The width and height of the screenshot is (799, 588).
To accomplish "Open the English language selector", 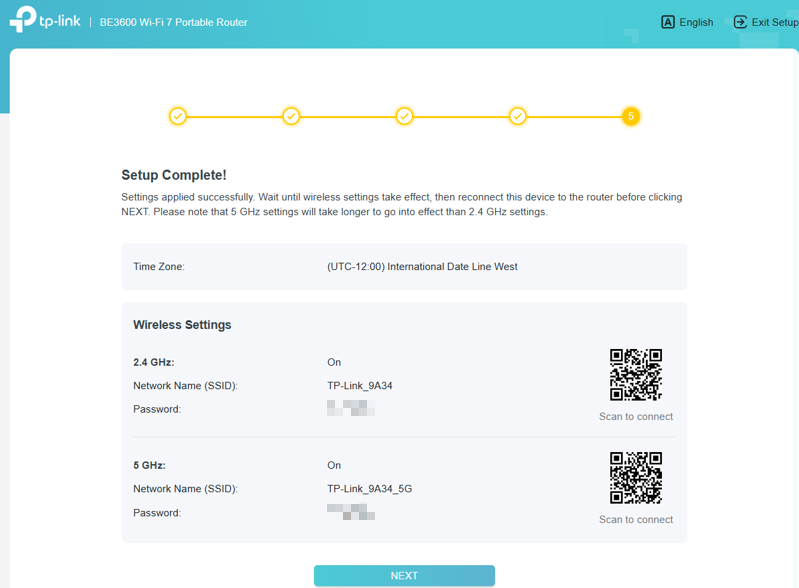I will coord(696,22).
